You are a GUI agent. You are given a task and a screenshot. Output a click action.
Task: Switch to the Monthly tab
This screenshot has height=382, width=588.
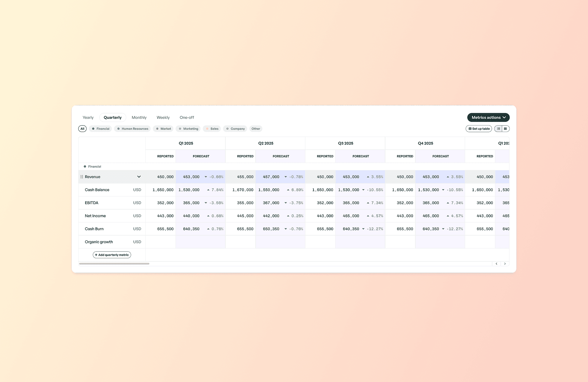point(139,117)
